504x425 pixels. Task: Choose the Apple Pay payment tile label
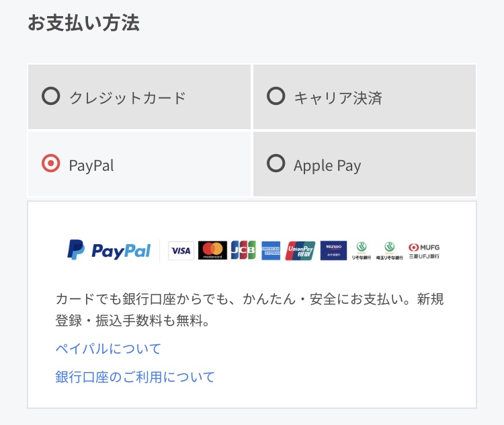pyautogui.click(x=327, y=166)
